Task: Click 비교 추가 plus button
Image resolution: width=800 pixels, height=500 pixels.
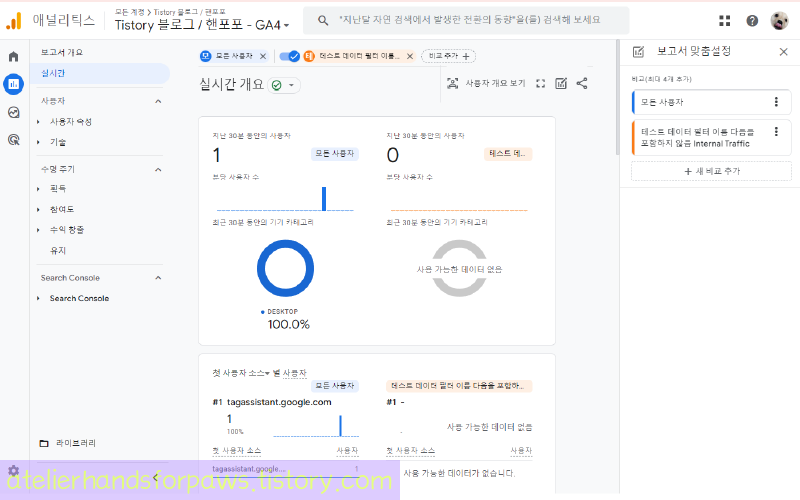Action: 449,56
